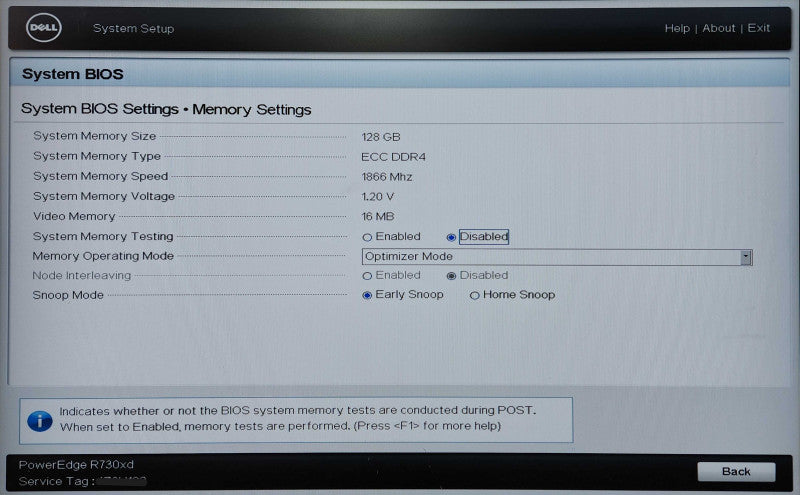Click the 1.20 V voltage value
The height and width of the screenshot is (495, 800).
click(378, 197)
